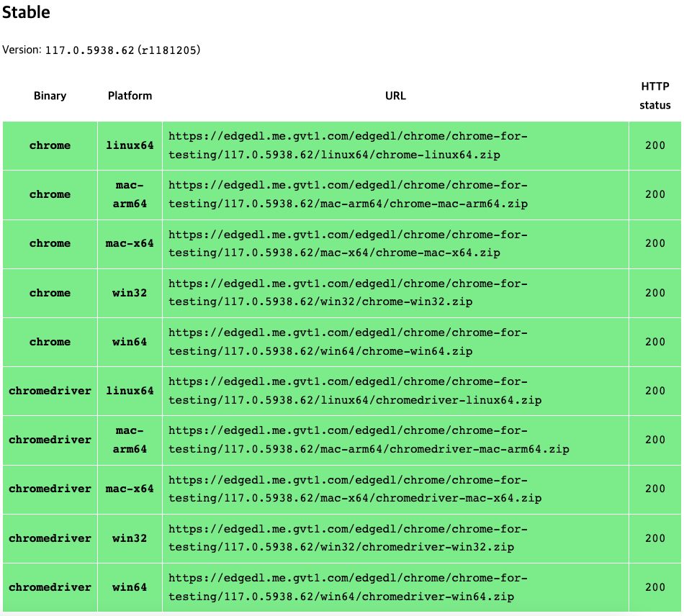Click win64 platform in chrome row

(130, 342)
